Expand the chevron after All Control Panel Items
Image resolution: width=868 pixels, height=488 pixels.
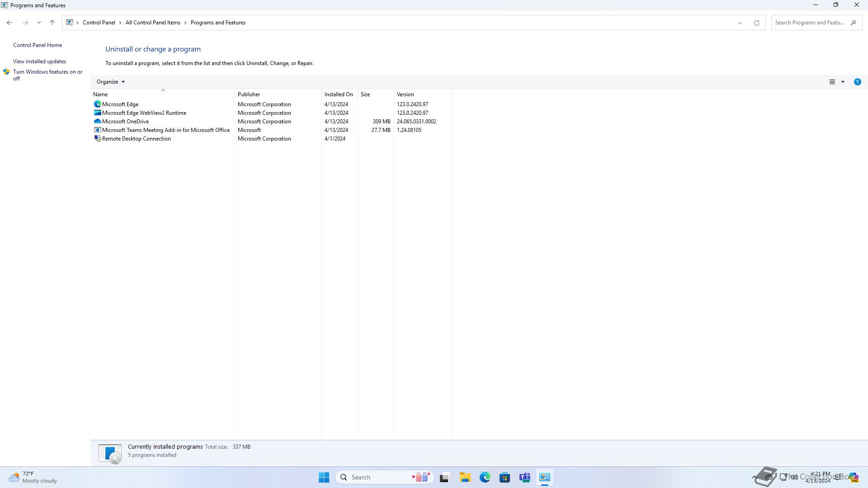(x=185, y=23)
